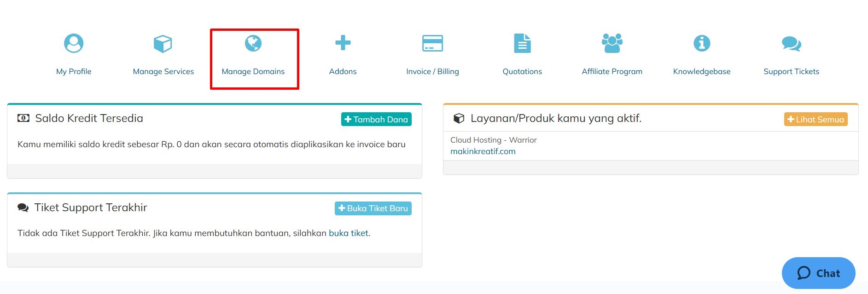Image resolution: width=868 pixels, height=294 pixels.
Task: Click the Support Tickets speech bubbles icon
Action: pos(791,44)
